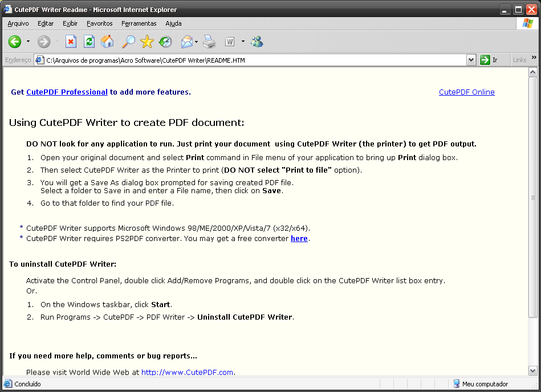Edit with Word toolbar icon
The image size is (541, 392).
point(230,42)
